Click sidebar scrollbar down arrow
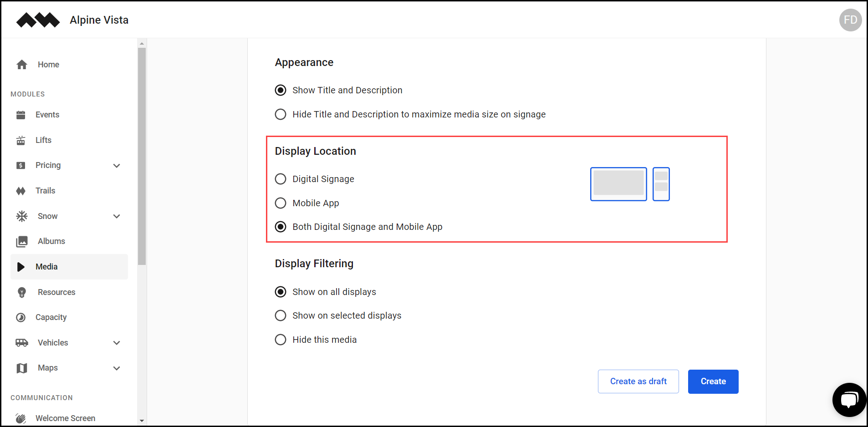 coord(142,421)
